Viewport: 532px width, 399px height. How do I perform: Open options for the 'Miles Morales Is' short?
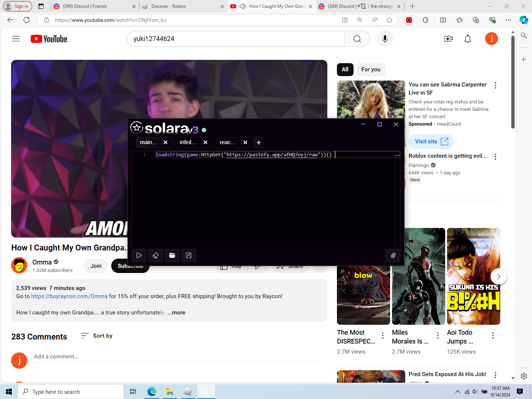click(x=438, y=335)
